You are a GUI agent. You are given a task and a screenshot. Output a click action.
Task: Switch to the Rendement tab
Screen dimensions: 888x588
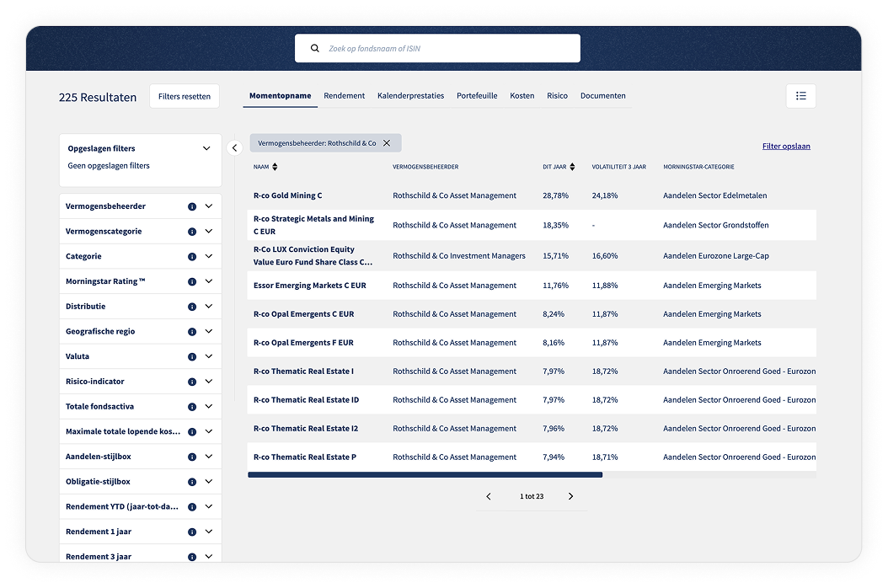tap(344, 96)
